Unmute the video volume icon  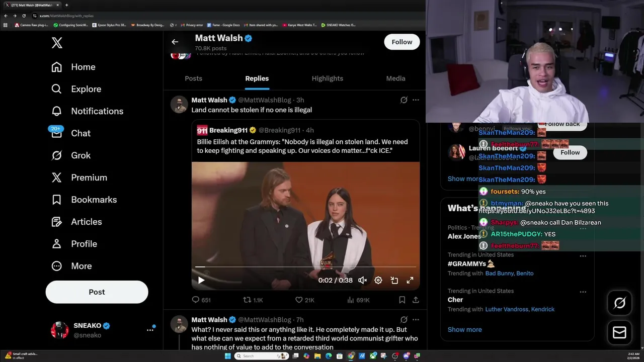(x=362, y=280)
